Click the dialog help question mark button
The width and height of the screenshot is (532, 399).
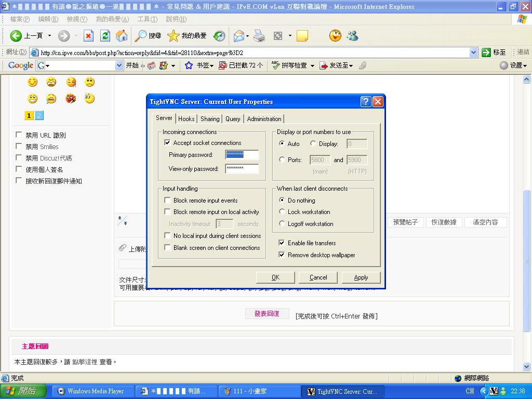pos(365,101)
